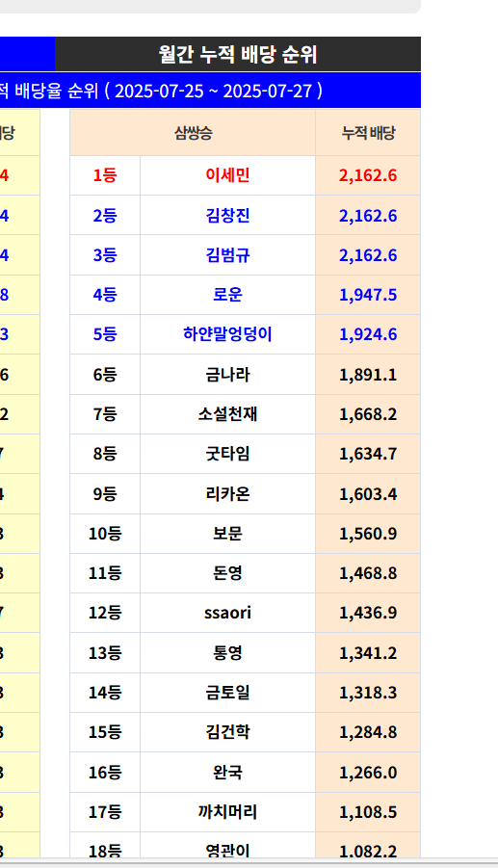Open first-place user 이세민
This screenshot has width=498, height=868.
pos(227,175)
